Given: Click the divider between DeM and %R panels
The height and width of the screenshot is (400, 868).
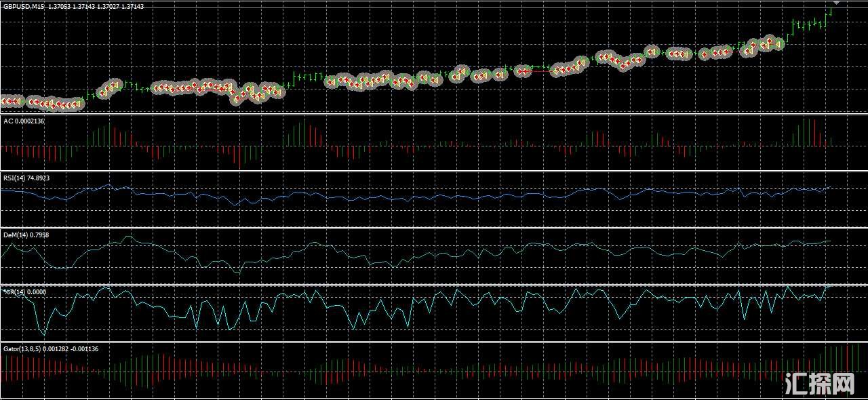Looking at the screenshot, I should pyautogui.click(x=434, y=285).
